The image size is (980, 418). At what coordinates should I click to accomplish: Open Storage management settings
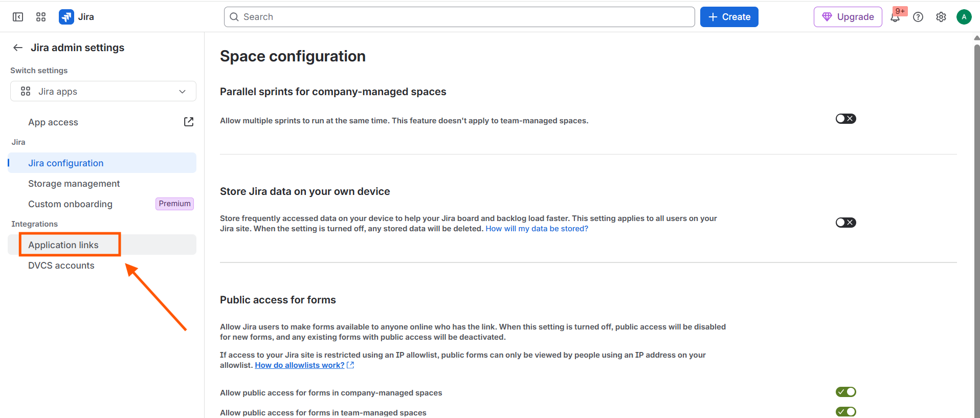tap(102, 183)
